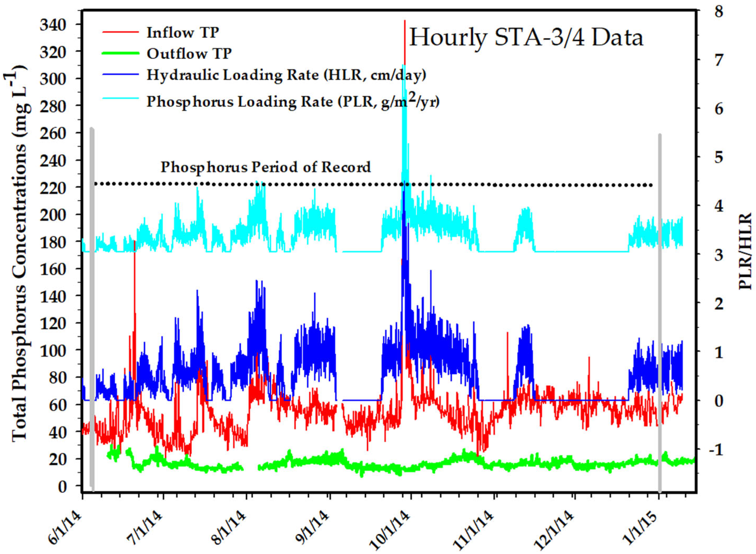756x554 pixels.
Task: Select the Outflow TP legend label
Action: point(189,53)
